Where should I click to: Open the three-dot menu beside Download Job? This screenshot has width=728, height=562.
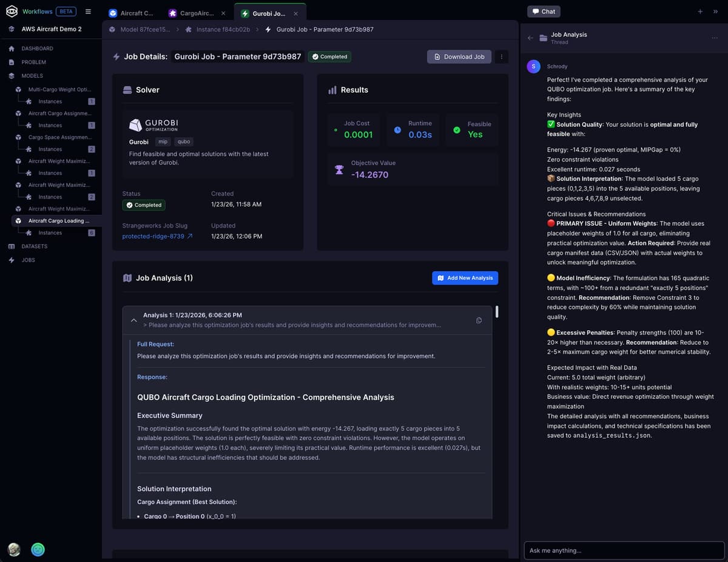(x=501, y=56)
